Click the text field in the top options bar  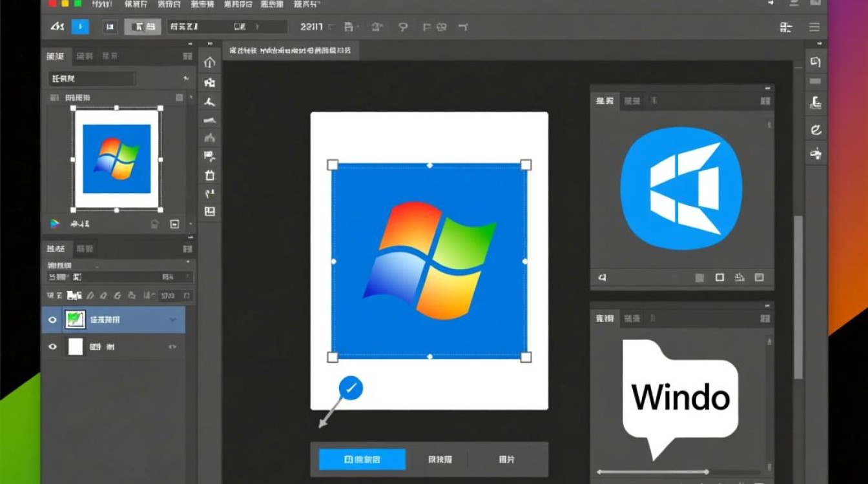(x=227, y=26)
